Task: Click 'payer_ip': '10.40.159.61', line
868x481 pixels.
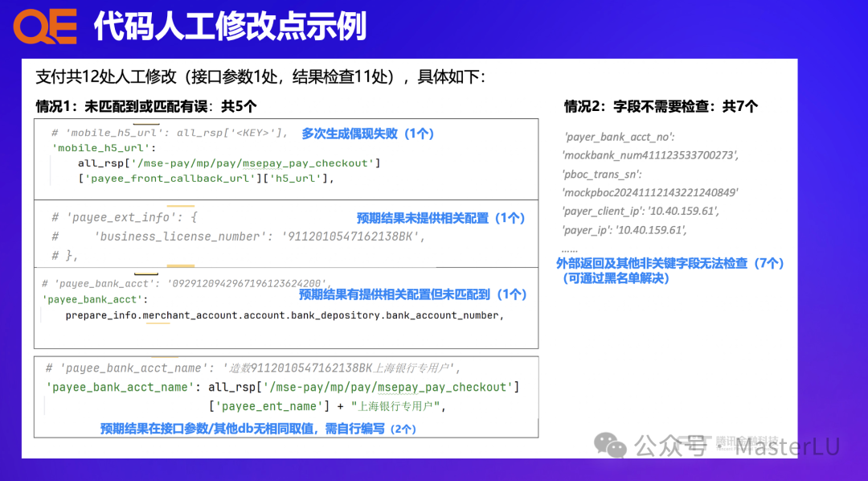Action: click(x=624, y=230)
